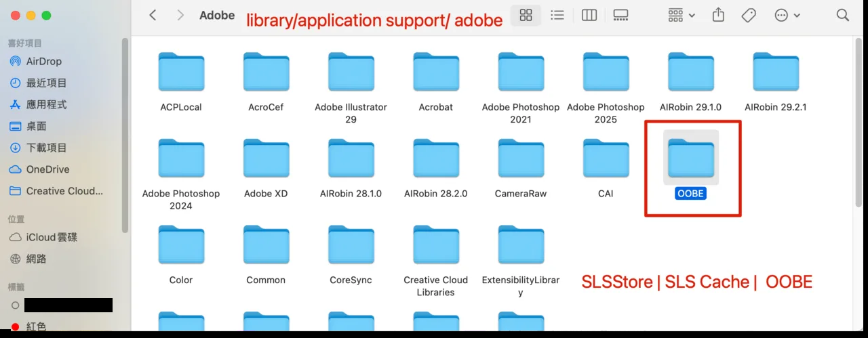Image resolution: width=868 pixels, height=338 pixels.
Task: Select the AIRobin 28.2.0 folder icon
Action: click(436, 159)
